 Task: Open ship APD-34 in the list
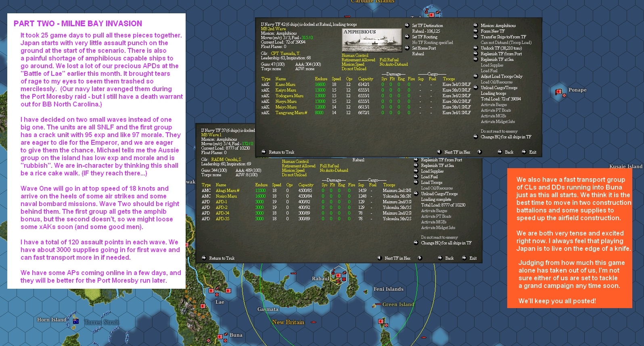point(222,213)
